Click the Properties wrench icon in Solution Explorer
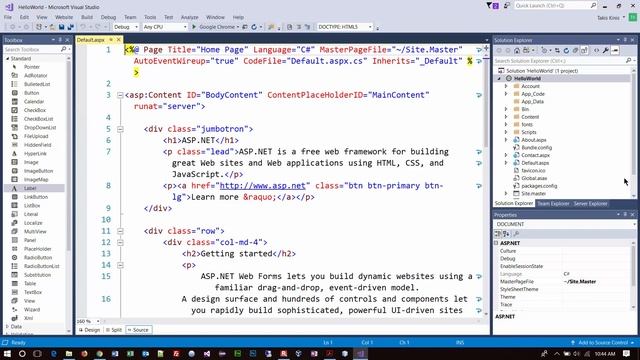 (x=606, y=51)
